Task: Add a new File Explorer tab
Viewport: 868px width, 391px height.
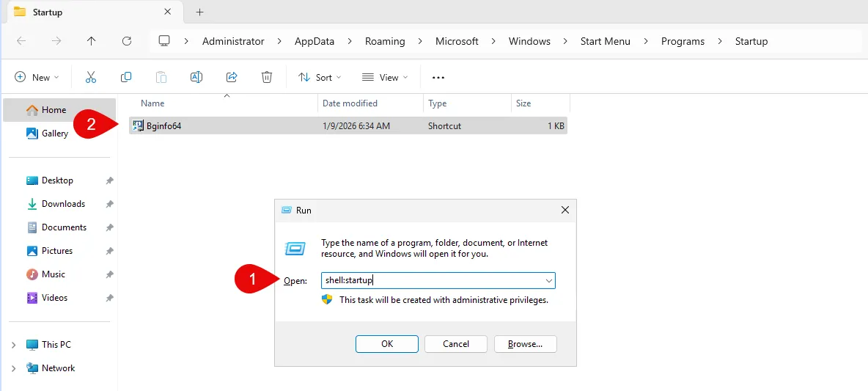Action: 199,12
